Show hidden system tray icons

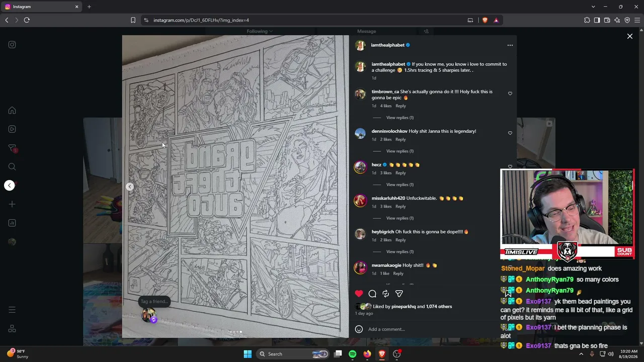[x=581, y=354]
